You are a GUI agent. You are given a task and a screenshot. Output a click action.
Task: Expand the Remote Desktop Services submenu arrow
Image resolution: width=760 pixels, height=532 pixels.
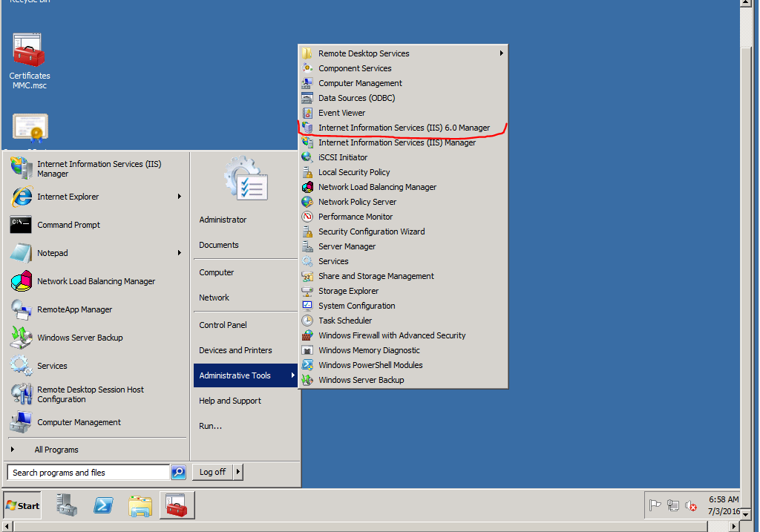(502, 53)
